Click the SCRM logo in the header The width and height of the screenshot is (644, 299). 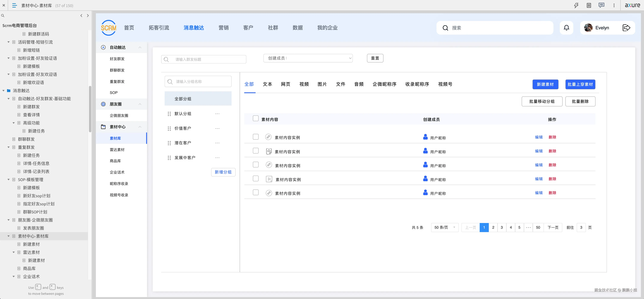click(108, 28)
